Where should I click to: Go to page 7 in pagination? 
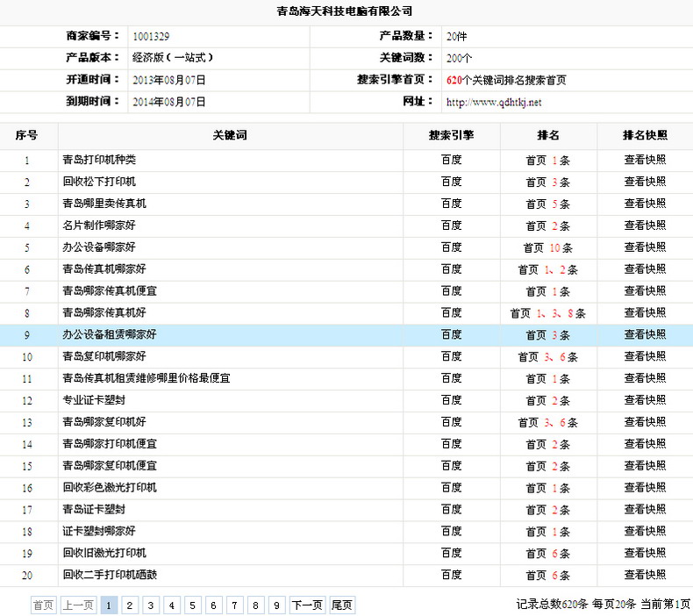pos(234,605)
